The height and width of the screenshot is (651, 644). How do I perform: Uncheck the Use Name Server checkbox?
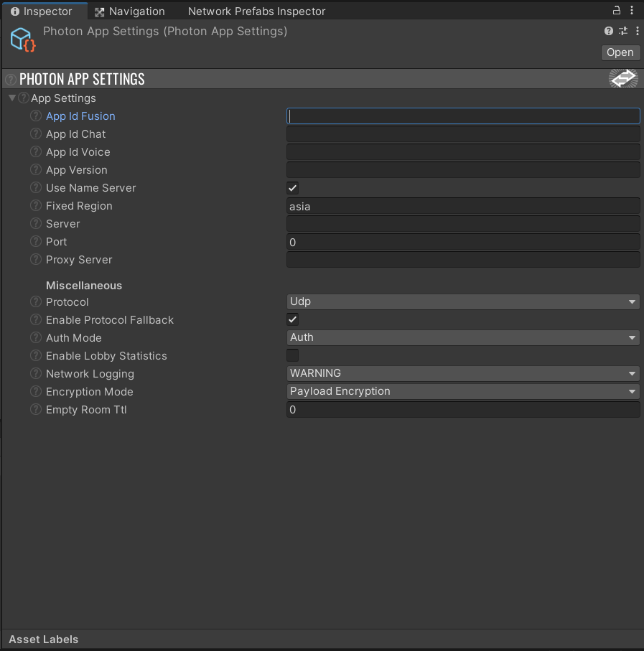tap(293, 188)
